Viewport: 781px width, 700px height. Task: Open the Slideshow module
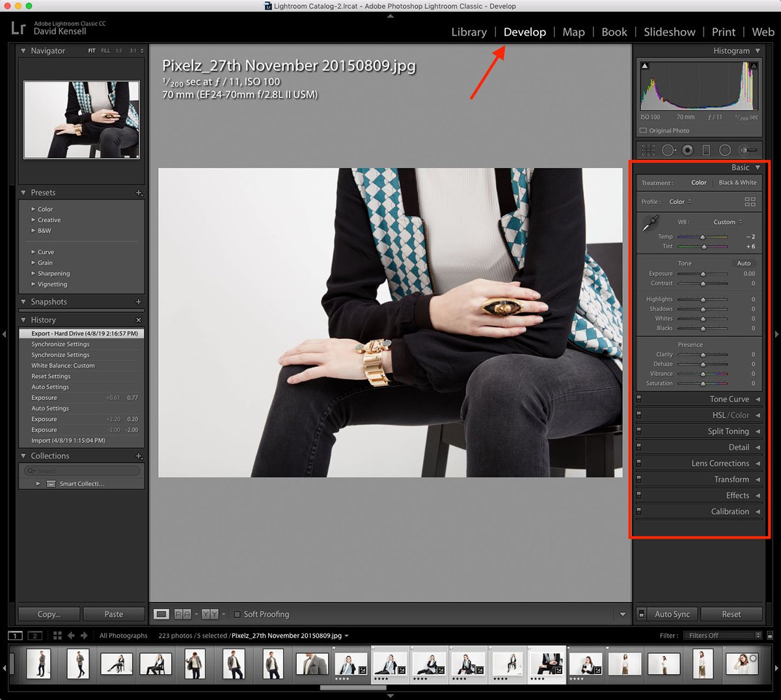click(x=669, y=32)
